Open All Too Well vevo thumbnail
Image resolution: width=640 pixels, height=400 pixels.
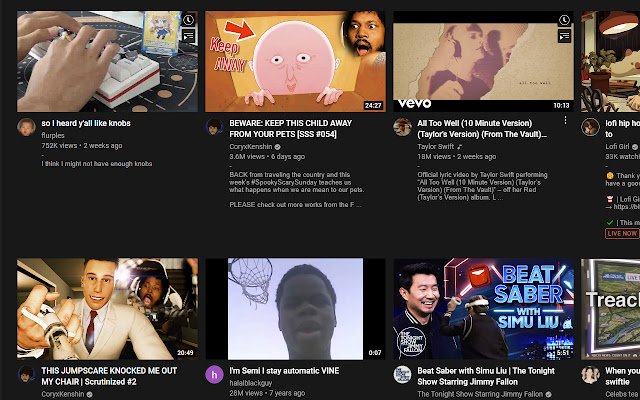(x=483, y=61)
